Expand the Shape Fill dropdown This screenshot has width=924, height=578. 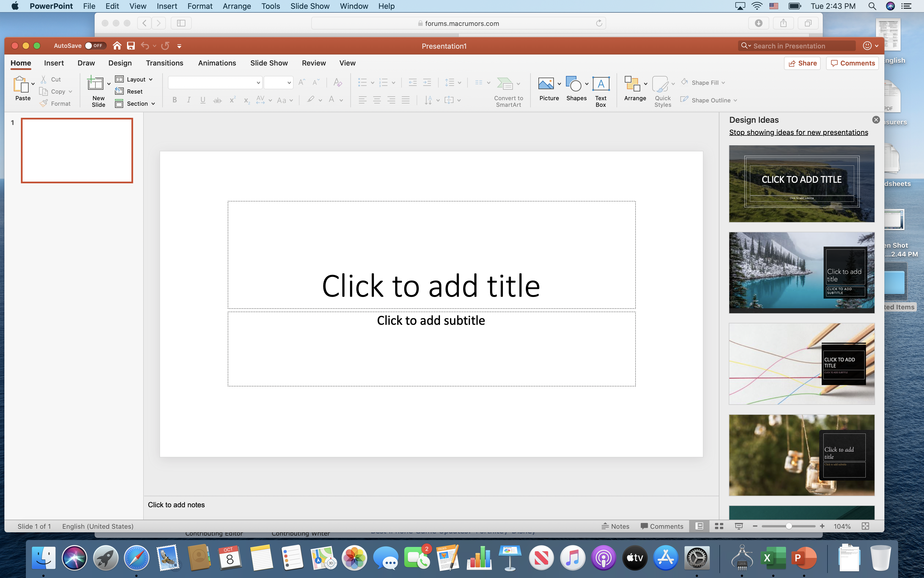(724, 83)
